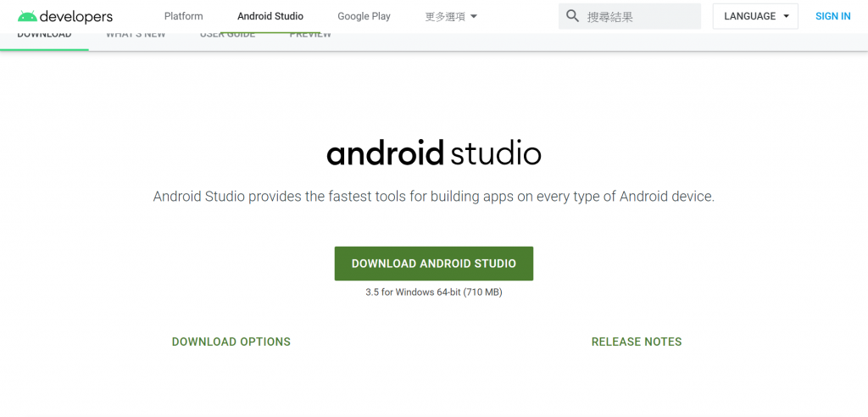Click the text '3.5 for Windows 64-bit (710 MB)'

coord(433,292)
